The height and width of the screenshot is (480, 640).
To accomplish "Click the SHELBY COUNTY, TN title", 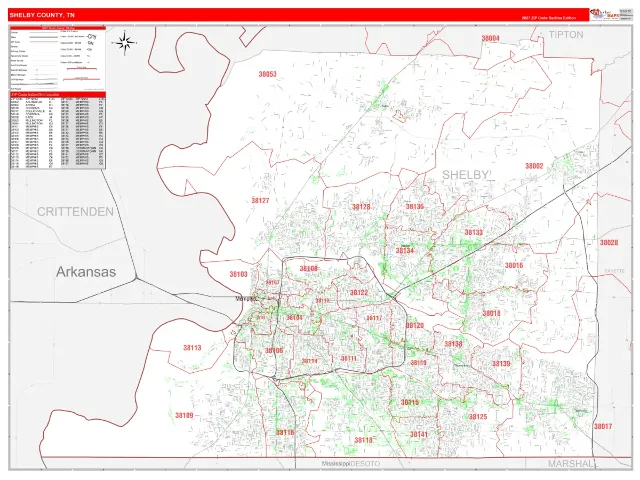I will 42,15.
